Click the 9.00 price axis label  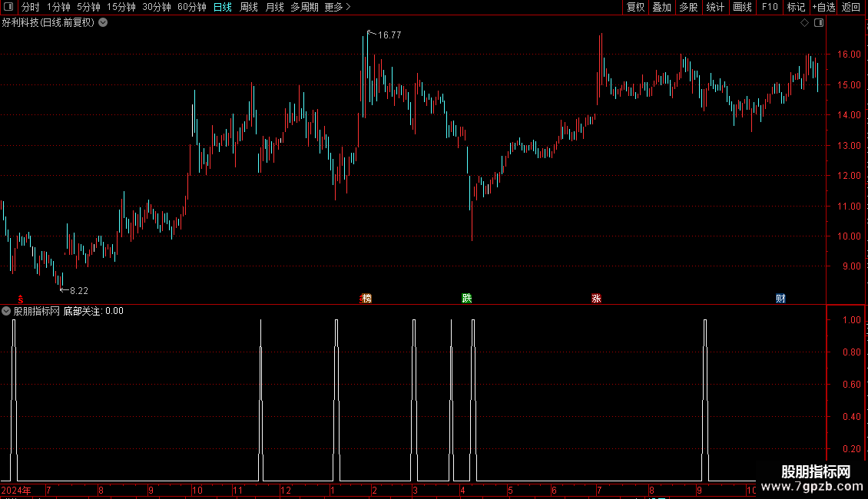(851, 266)
